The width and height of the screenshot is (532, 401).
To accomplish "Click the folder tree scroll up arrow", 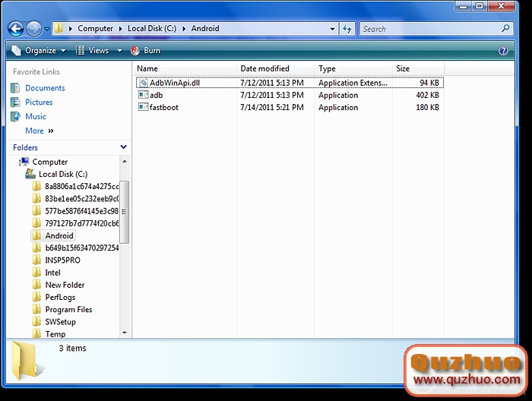I will [x=125, y=161].
